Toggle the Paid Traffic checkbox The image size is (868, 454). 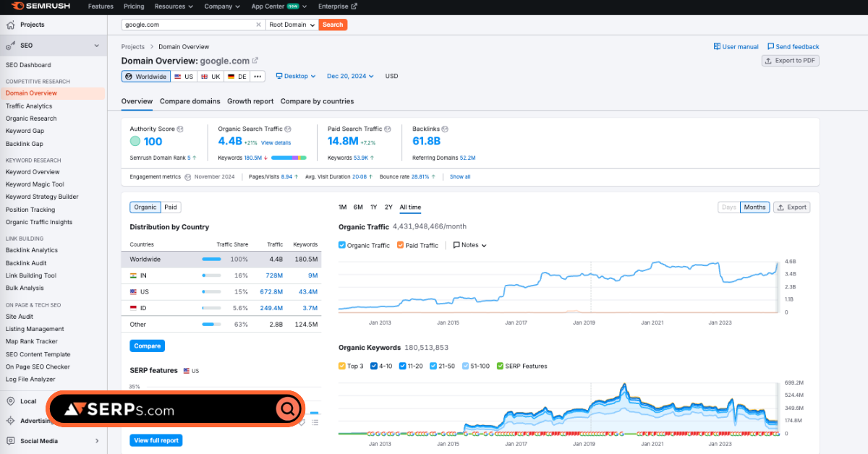(x=400, y=245)
